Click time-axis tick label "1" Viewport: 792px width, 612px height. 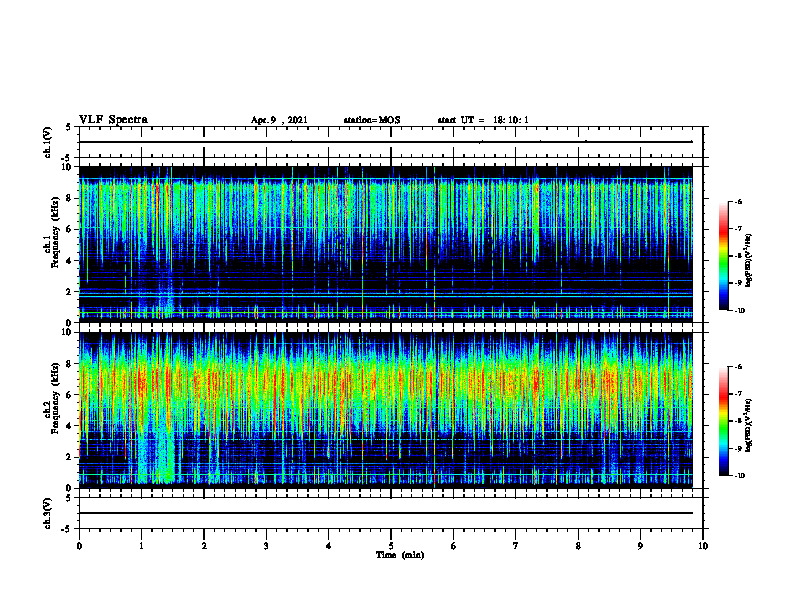(141, 546)
